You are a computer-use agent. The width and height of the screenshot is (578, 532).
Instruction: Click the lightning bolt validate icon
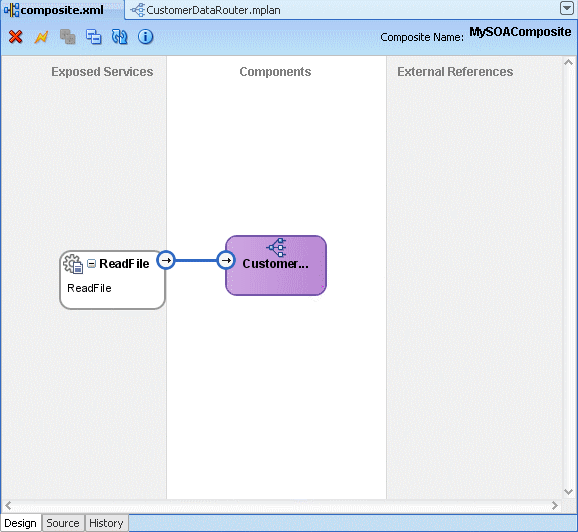(41, 37)
